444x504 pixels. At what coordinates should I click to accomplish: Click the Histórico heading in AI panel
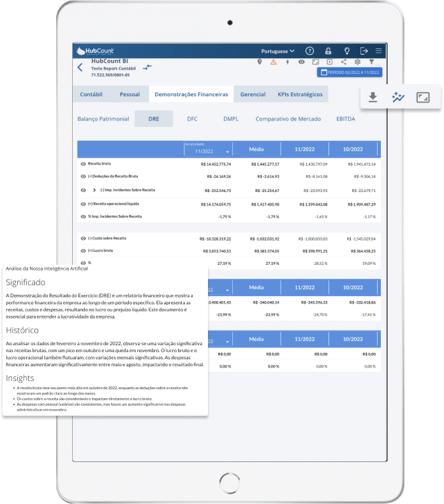pyautogui.click(x=22, y=330)
